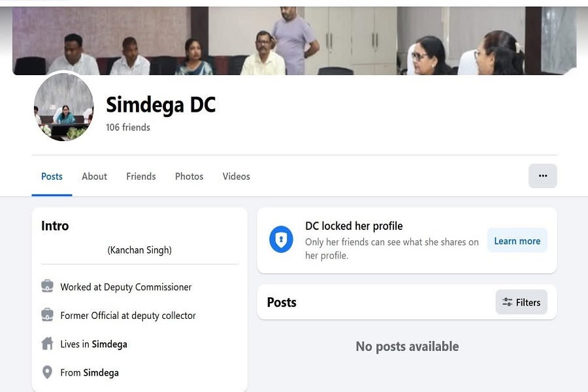
Task: Switch to the About tab
Action: 94,176
